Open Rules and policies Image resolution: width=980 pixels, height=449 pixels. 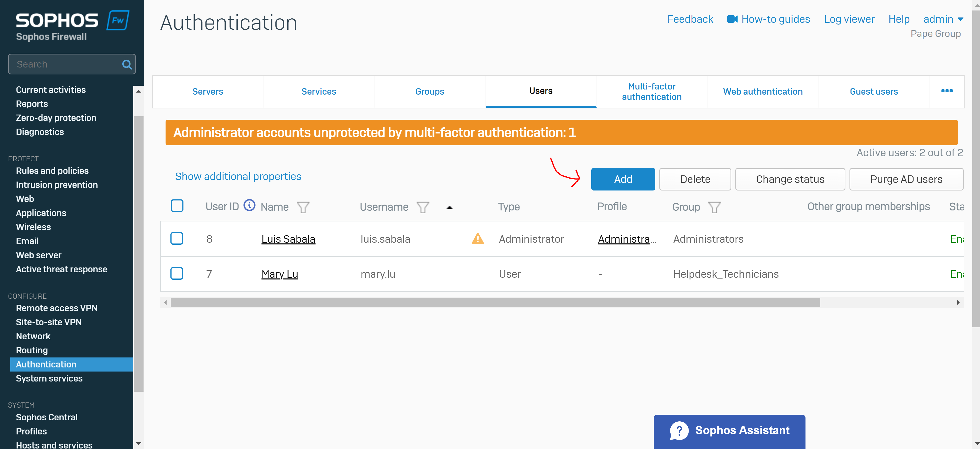pos(52,171)
